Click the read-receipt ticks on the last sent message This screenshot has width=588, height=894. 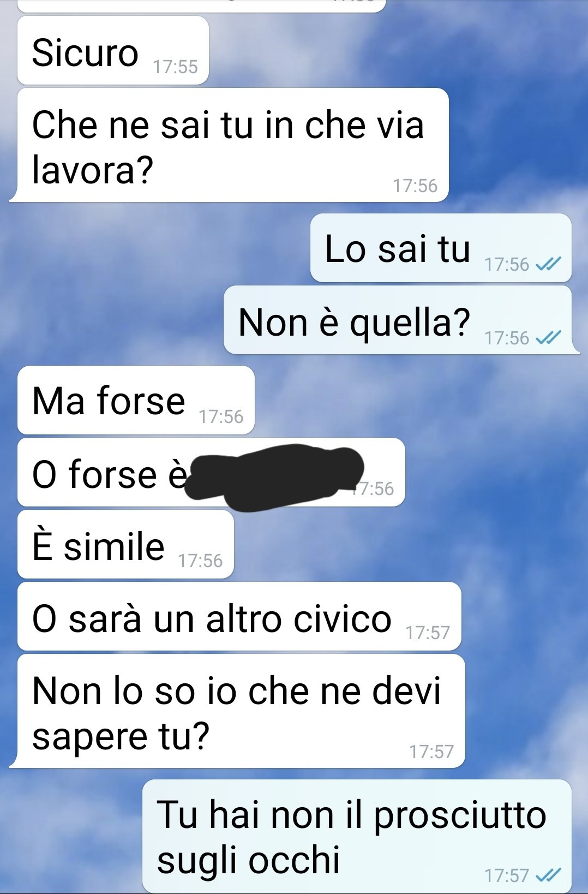click(548, 876)
